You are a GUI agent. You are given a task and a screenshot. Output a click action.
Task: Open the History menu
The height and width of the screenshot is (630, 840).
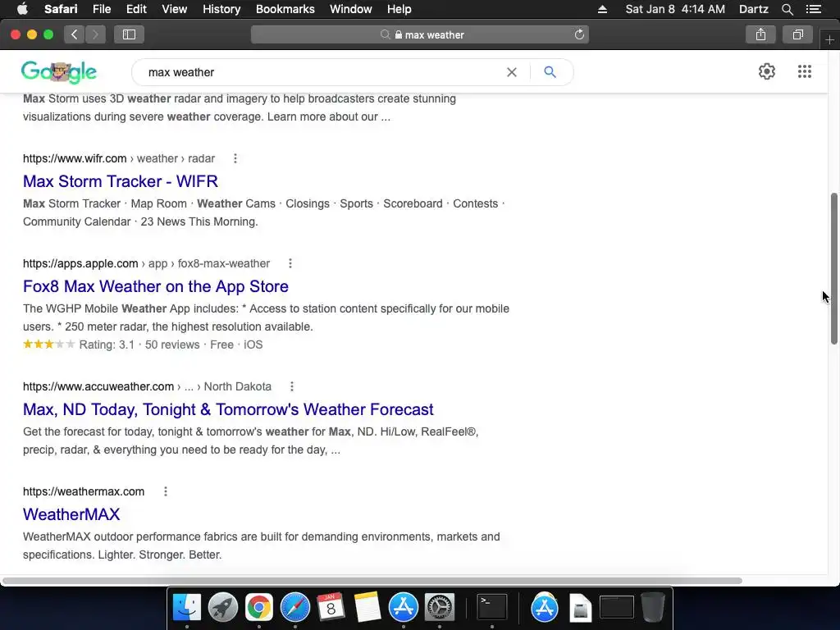[221, 9]
